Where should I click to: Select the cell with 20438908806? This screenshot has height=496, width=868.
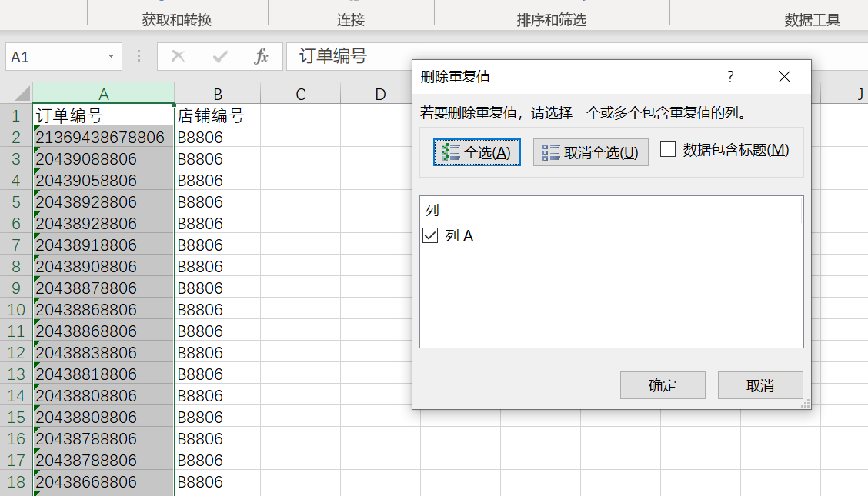click(104, 267)
